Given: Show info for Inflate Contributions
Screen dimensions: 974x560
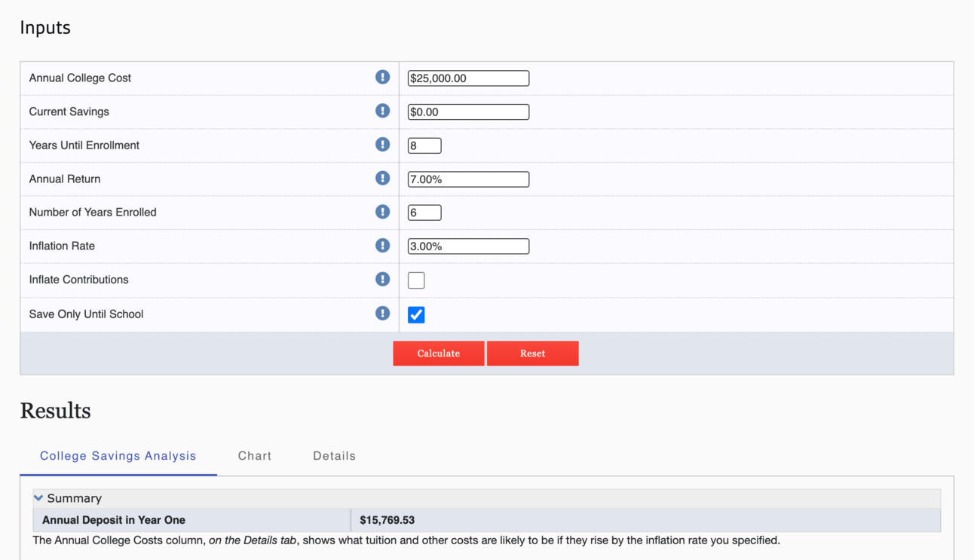Looking at the screenshot, I should [x=382, y=279].
